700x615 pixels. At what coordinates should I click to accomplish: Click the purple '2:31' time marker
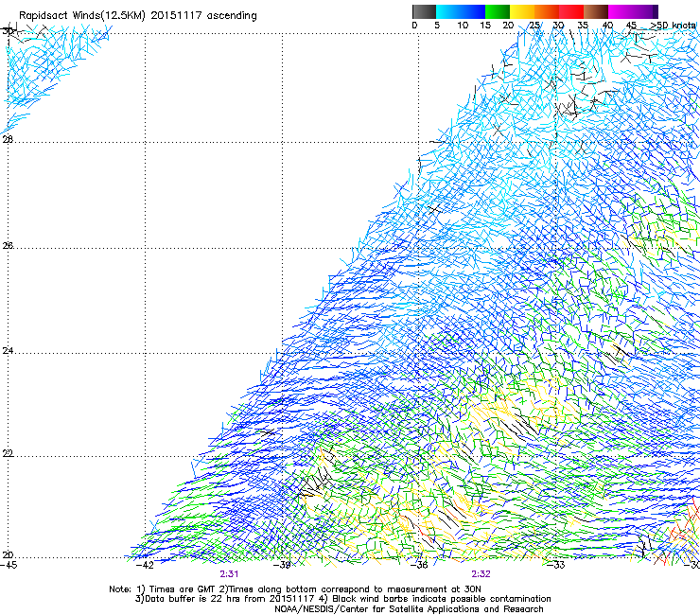pyautogui.click(x=229, y=574)
